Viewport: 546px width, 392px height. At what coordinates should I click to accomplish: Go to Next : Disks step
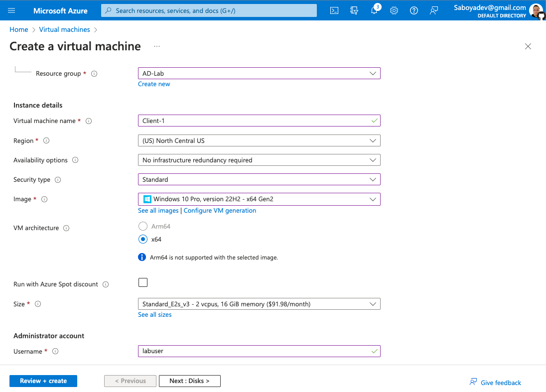pyautogui.click(x=189, y=381)
